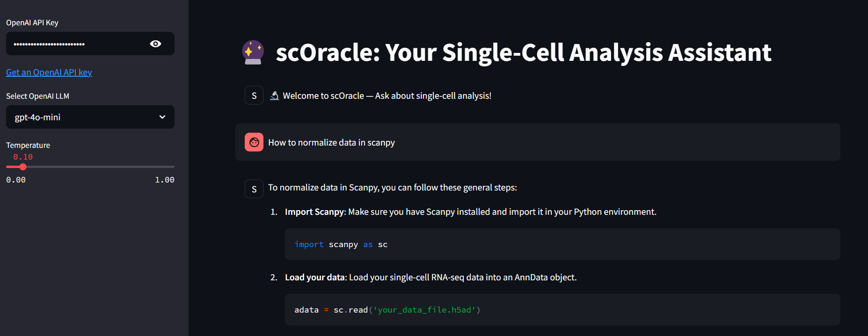Open the Get an OpenAI API key link
The image size is (868, 336).
pos(49,72)
